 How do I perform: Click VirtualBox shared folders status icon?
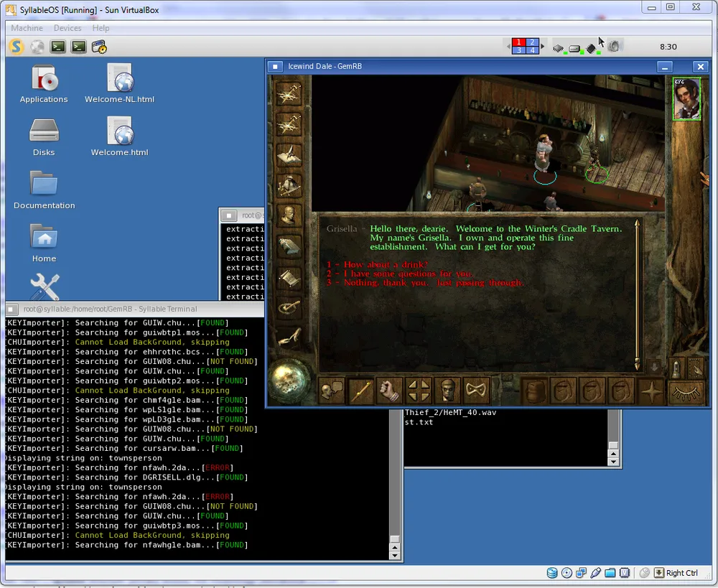tap(610, 573)
